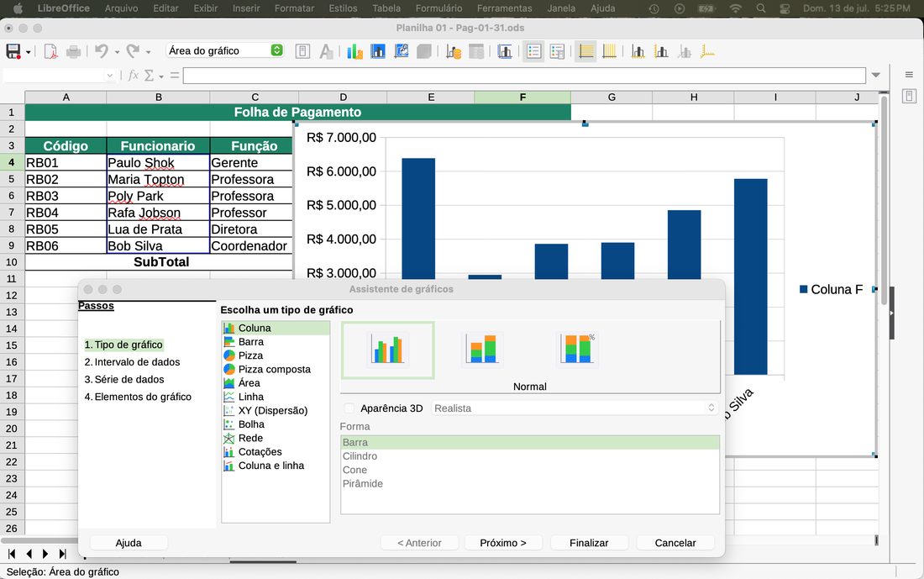Click the Cancelar button

675,543
